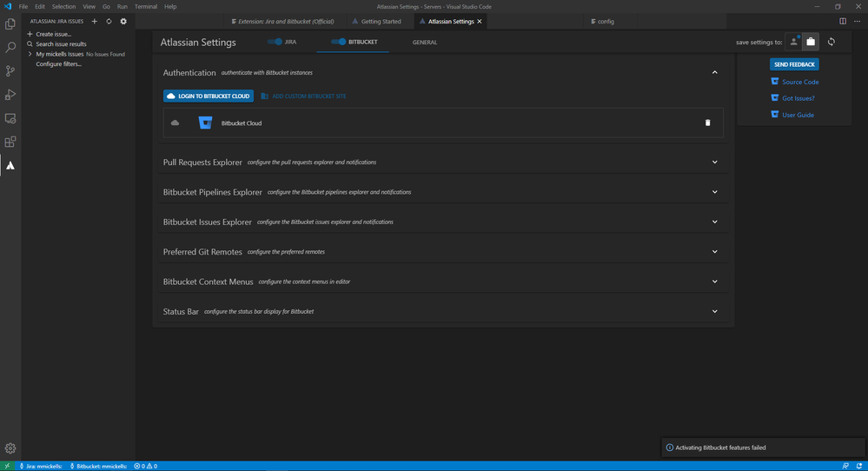Open the File menu
The width and height of the screenshot is (868, 471).
click(x=23, y=7)
